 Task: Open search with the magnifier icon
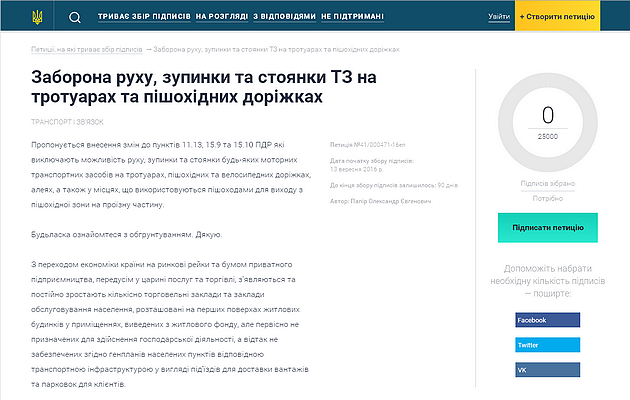point(75,17)
